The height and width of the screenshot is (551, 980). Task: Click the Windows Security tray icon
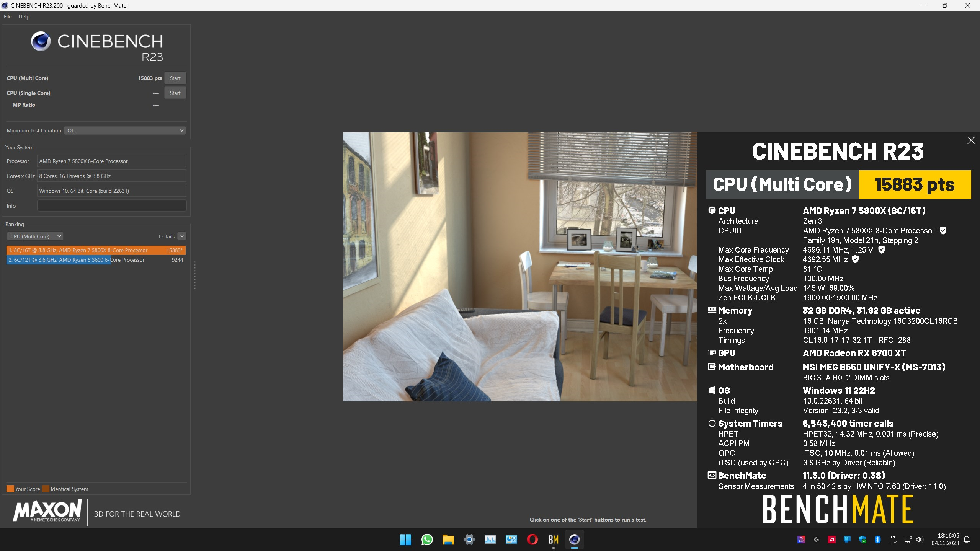coord(862,540)
